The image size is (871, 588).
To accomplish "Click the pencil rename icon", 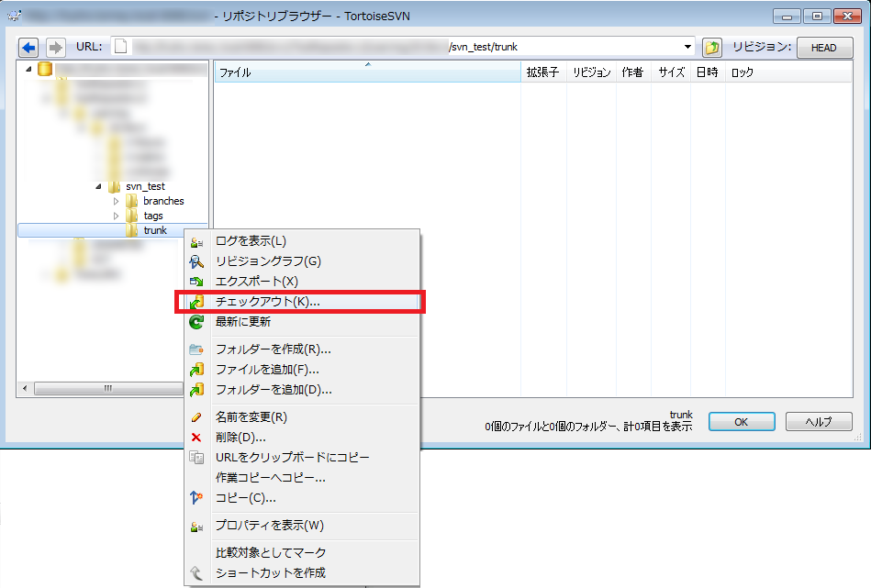I will coord(196,417).
